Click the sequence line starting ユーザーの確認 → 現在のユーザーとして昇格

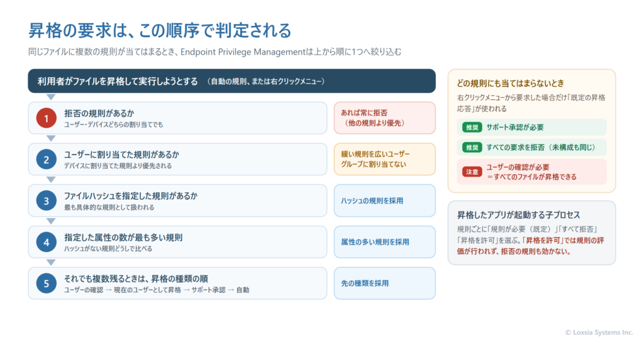157,290
